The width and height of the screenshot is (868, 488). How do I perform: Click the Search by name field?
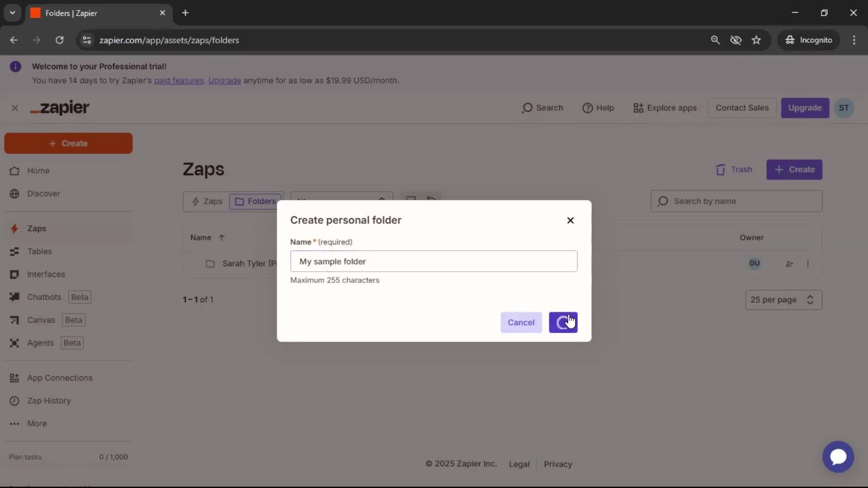736,201
